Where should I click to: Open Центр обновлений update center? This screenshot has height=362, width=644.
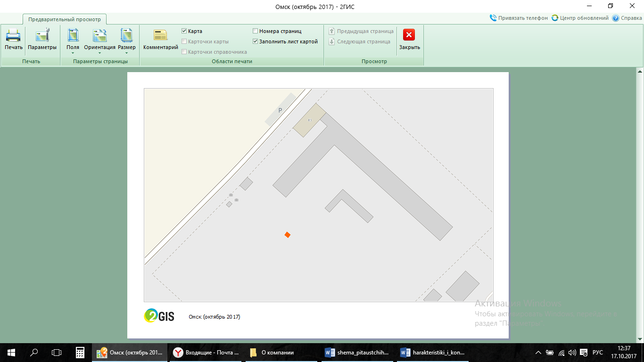(x=555, y=18)
